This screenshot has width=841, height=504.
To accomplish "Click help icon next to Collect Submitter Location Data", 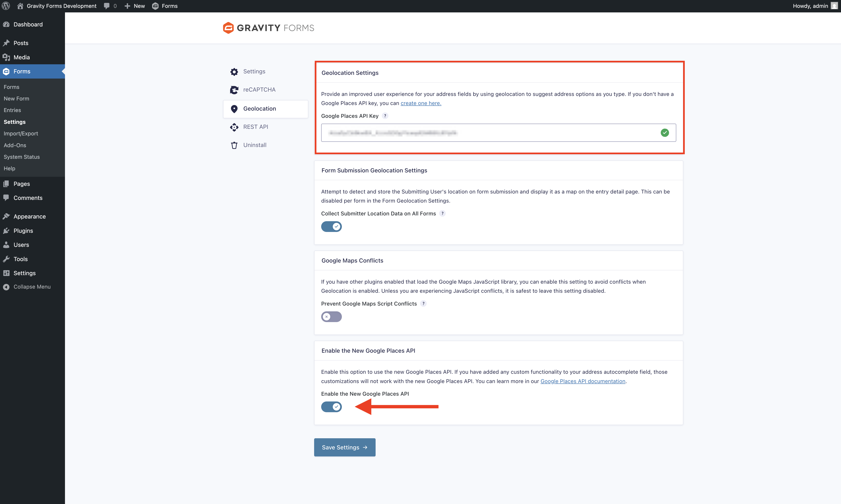I will pos(442,213).
